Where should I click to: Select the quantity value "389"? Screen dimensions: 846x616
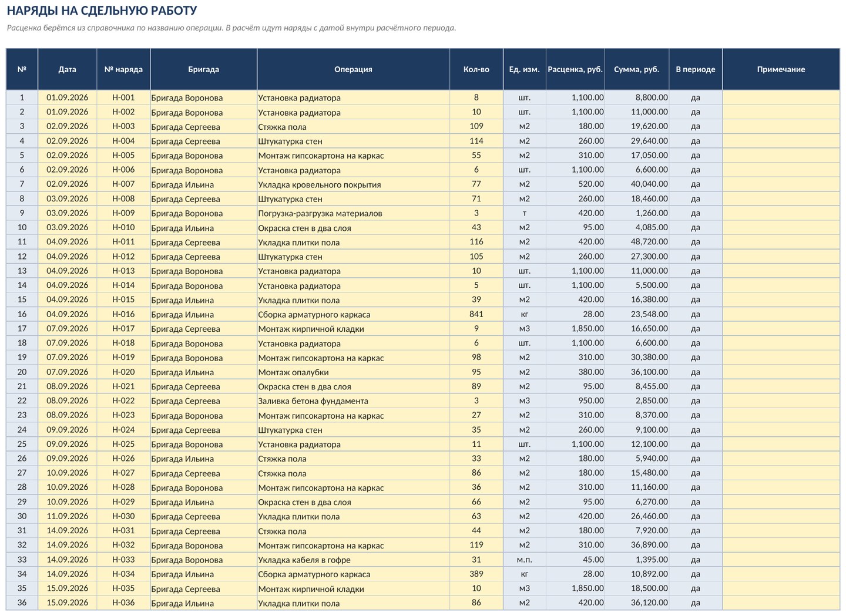[x=476, y=574]
